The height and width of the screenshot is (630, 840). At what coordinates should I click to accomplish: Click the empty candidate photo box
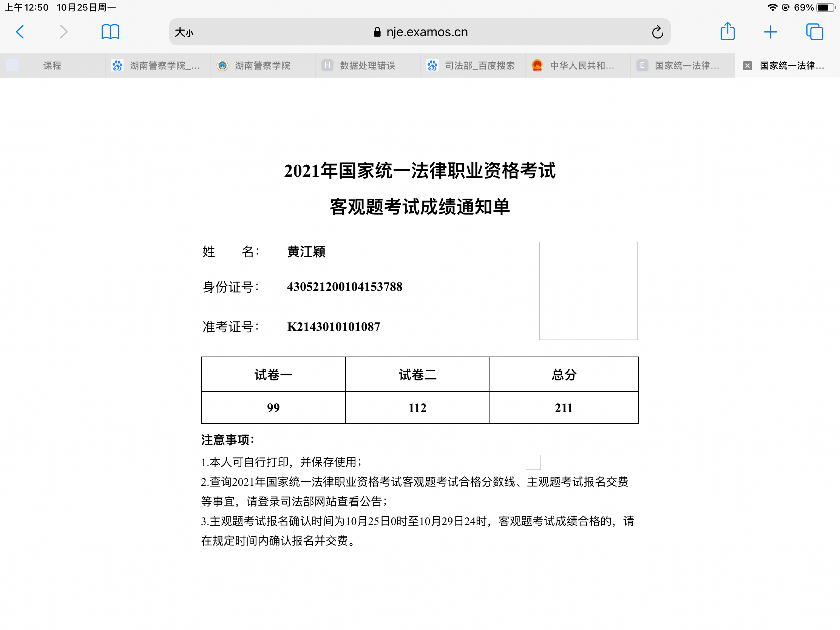point(588,291)
